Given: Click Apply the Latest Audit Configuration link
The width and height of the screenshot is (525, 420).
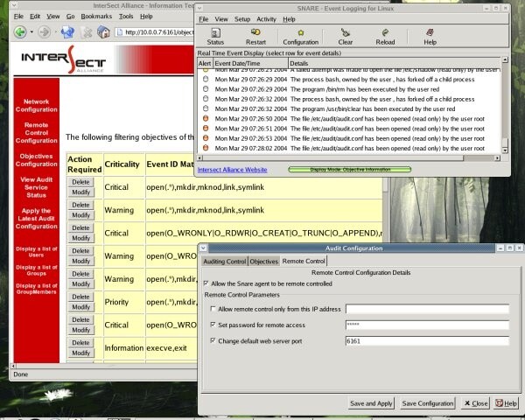Looking at the screenshot, I should tap(36, 219).
